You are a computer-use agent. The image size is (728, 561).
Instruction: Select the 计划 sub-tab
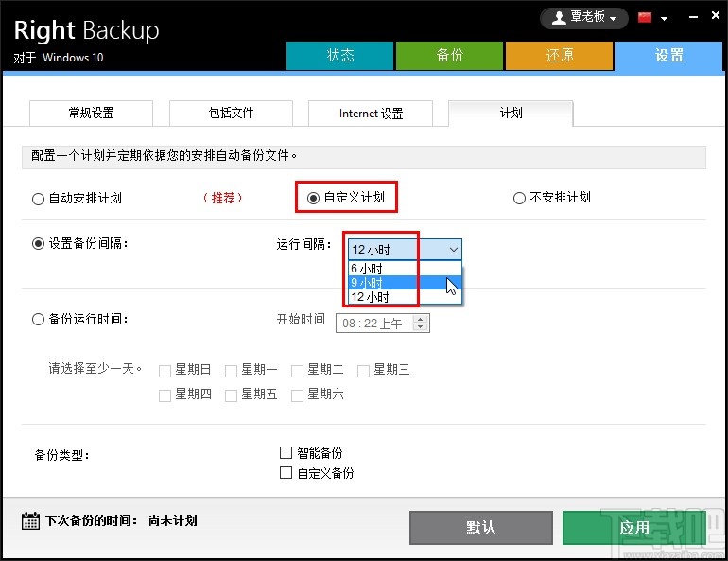tap(511, 113)
